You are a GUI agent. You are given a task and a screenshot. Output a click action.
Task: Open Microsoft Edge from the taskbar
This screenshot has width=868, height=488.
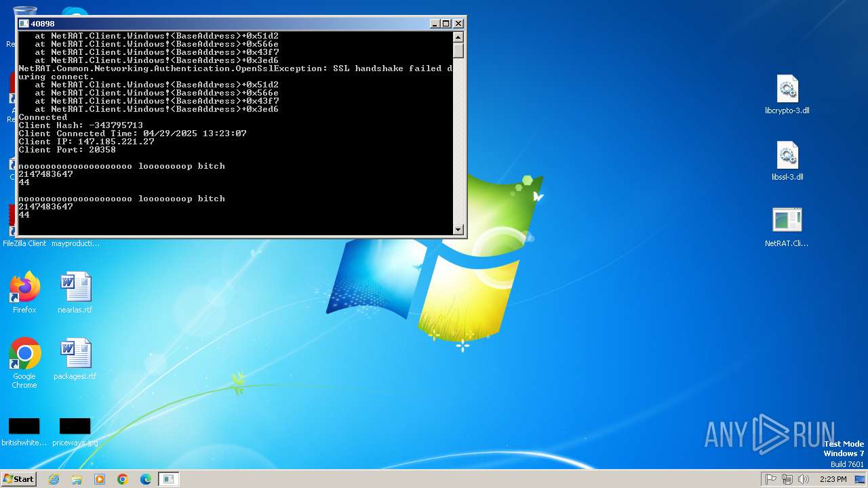click(x=146, y=479)
